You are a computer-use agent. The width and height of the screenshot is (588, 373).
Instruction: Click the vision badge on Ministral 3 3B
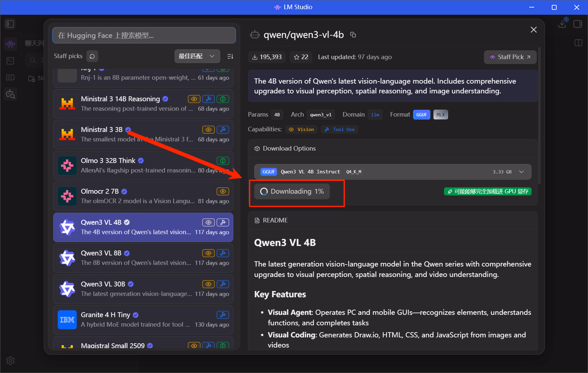tap(209, 130)
